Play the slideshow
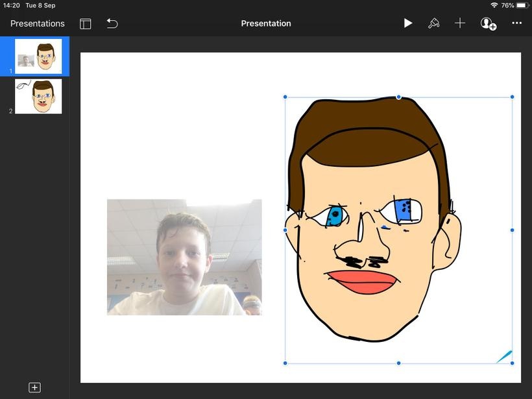This screenshot has height=399, width=532. 407,23
